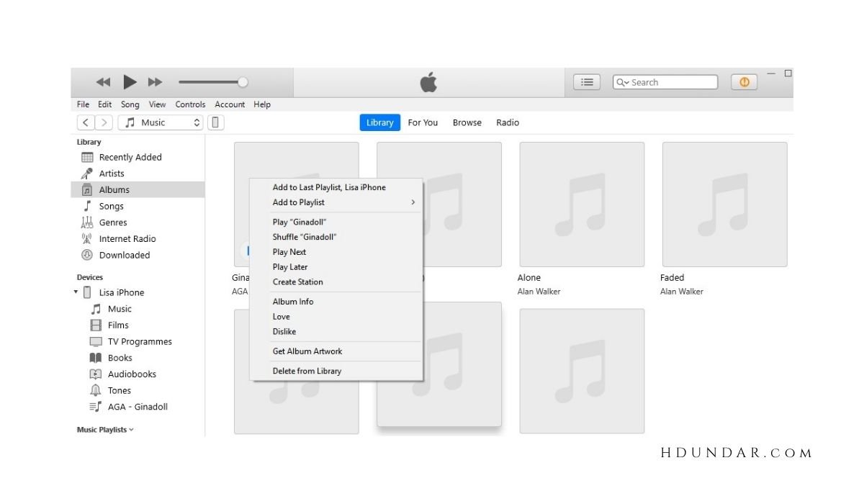The image size is (864, 504).
Task: Open the list view options icon
Action: point(586,81)
